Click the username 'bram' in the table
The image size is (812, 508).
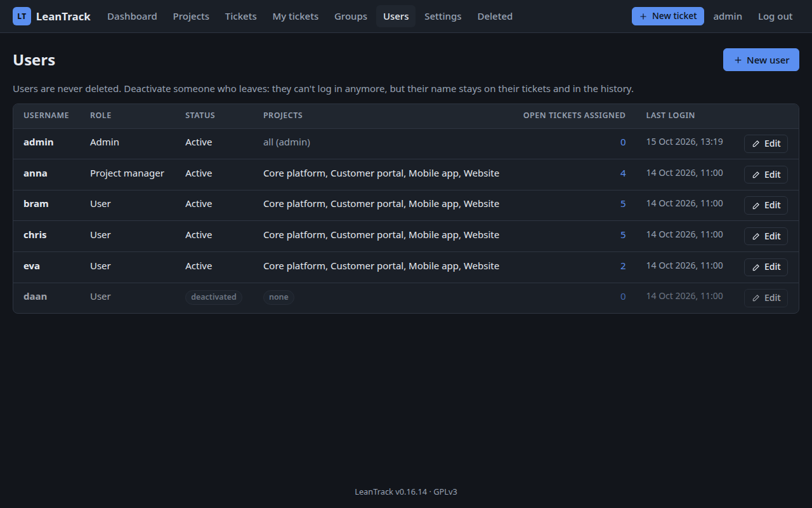[36, 204]
